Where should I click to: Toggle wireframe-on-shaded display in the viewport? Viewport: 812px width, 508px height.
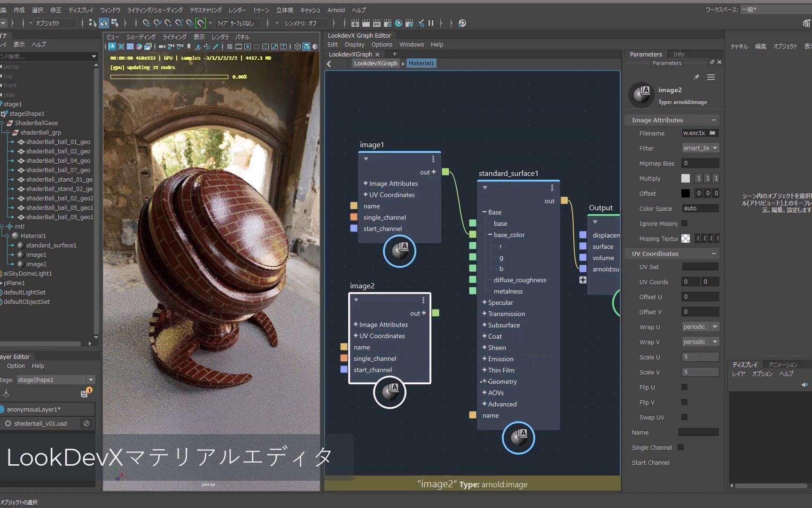coord(297,46)
